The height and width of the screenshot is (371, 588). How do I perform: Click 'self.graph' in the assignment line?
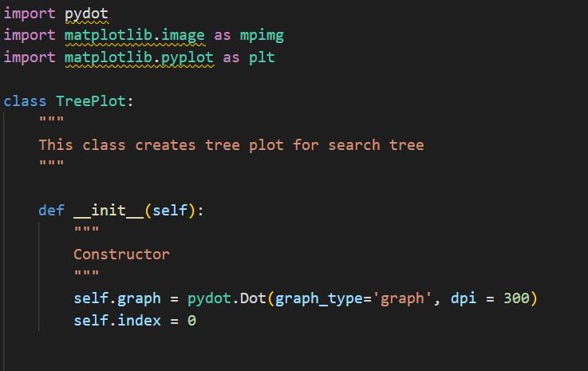(117, 298)
